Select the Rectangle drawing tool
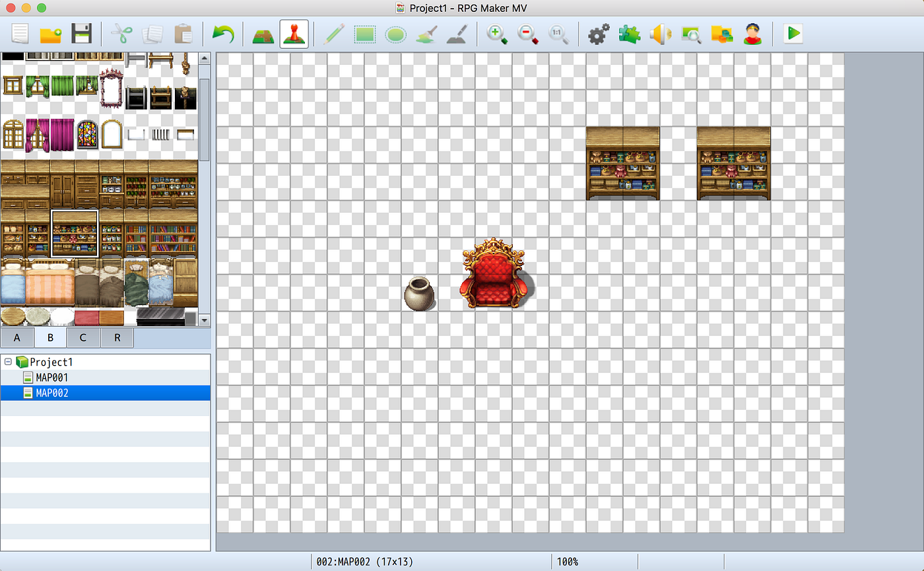 click(365, 34)
